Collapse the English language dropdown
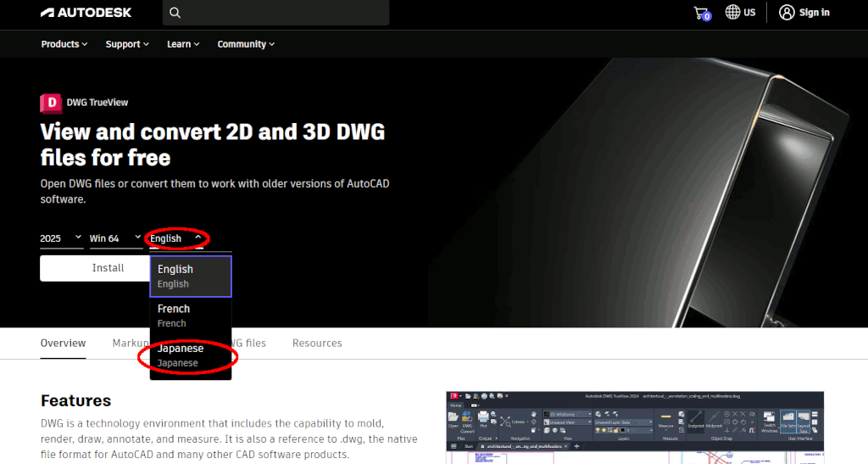 click(176, 238)
